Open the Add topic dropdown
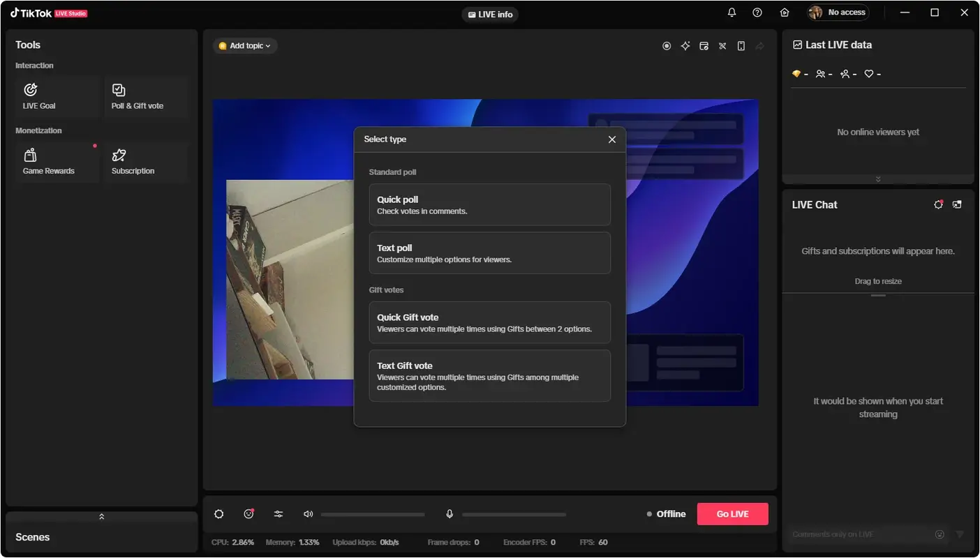This screenshot has width=980, height=558. point(245,45)
